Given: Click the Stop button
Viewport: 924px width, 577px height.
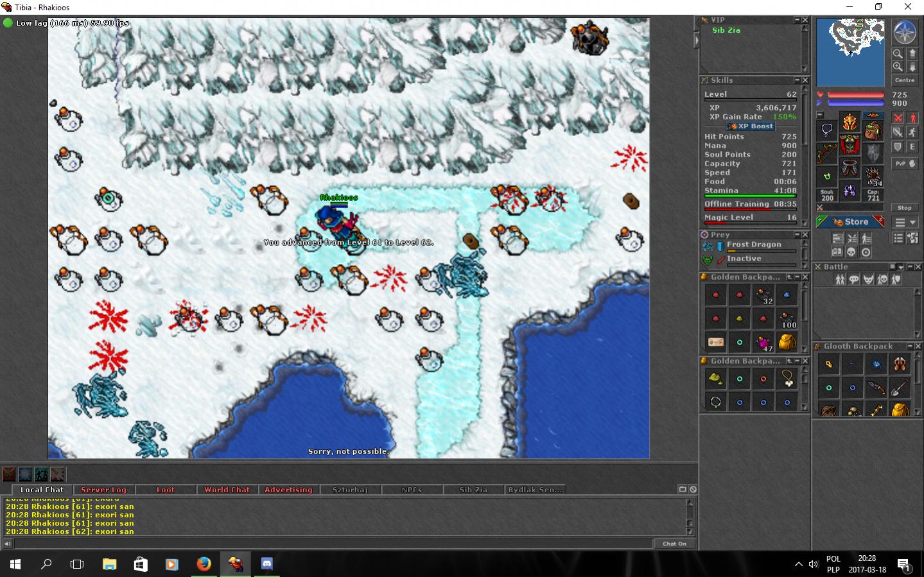Looking at the screenshot, I should pos(905,208).
